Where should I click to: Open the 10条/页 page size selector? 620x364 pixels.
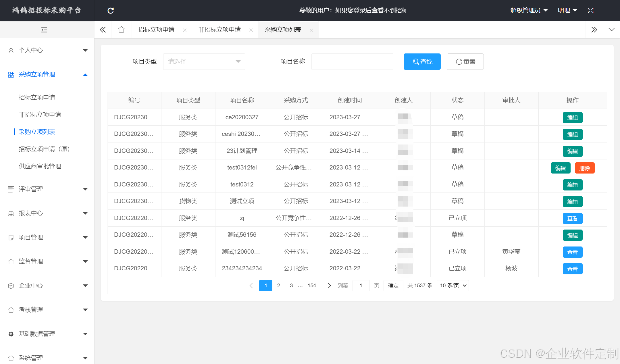(453, 286)
